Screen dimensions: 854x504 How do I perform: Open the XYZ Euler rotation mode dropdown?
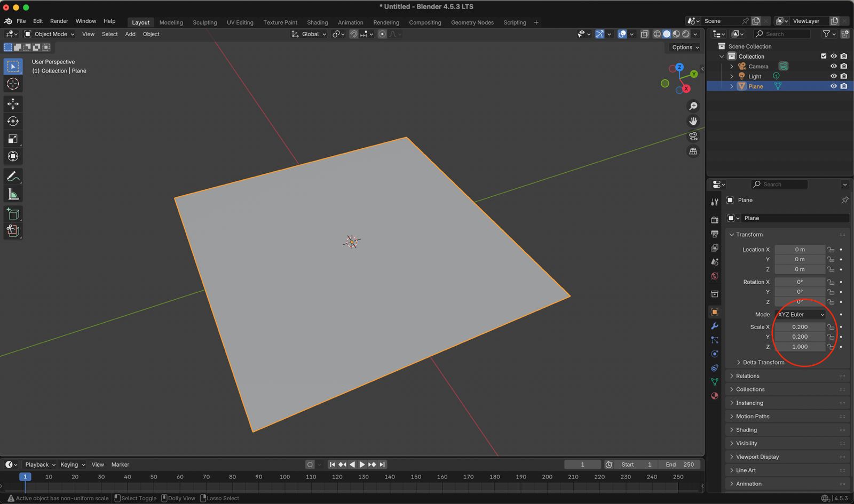point(800,315)
